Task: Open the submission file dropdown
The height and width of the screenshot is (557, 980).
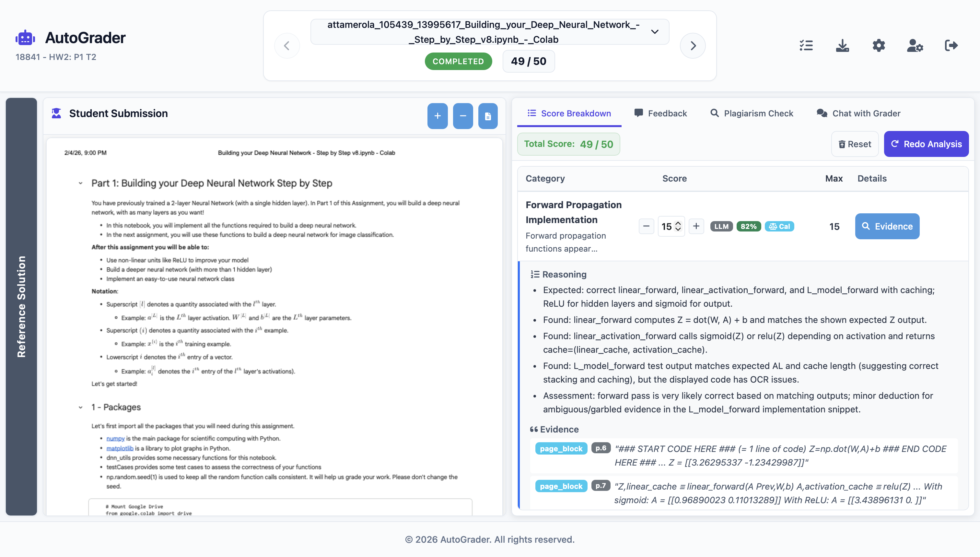Action: (655, 32)
